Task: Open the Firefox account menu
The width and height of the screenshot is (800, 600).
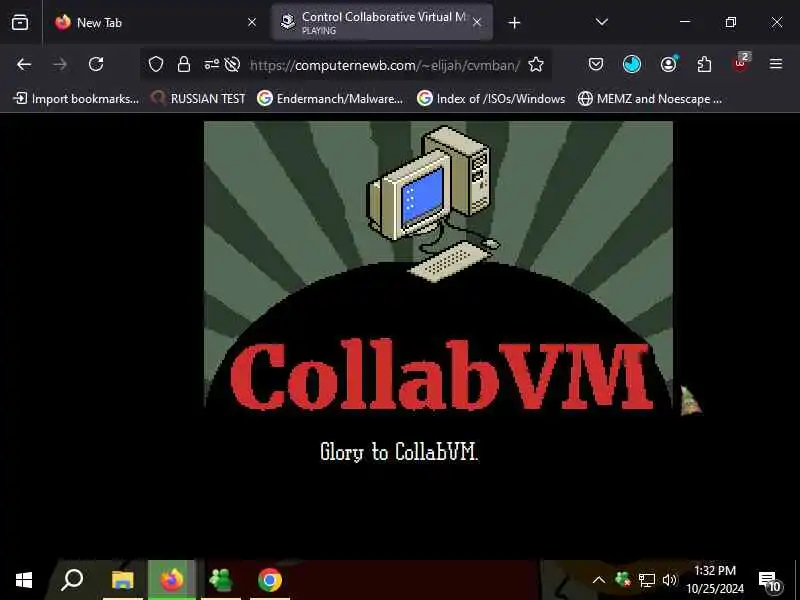Action: pyautogui.click(x=668, y=65)
